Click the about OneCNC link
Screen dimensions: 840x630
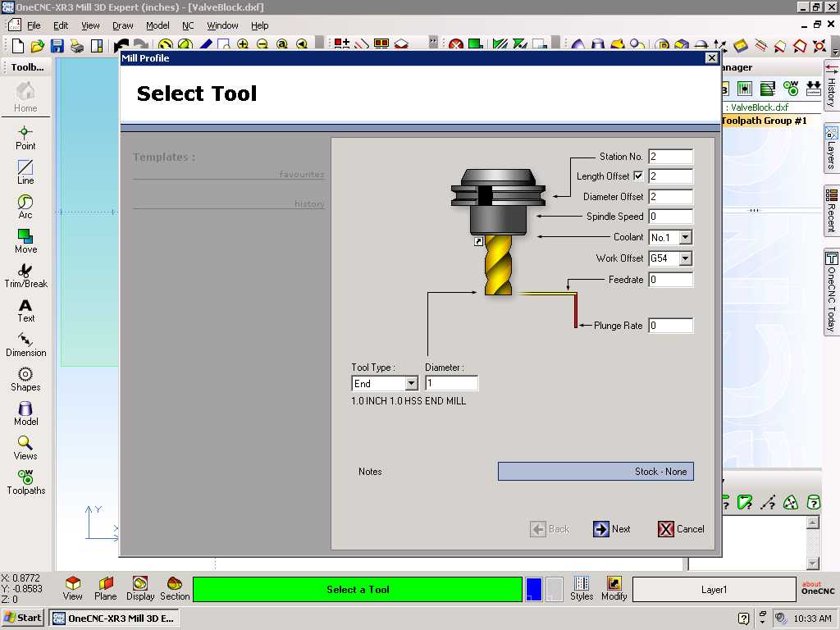(x=818, y=587)
